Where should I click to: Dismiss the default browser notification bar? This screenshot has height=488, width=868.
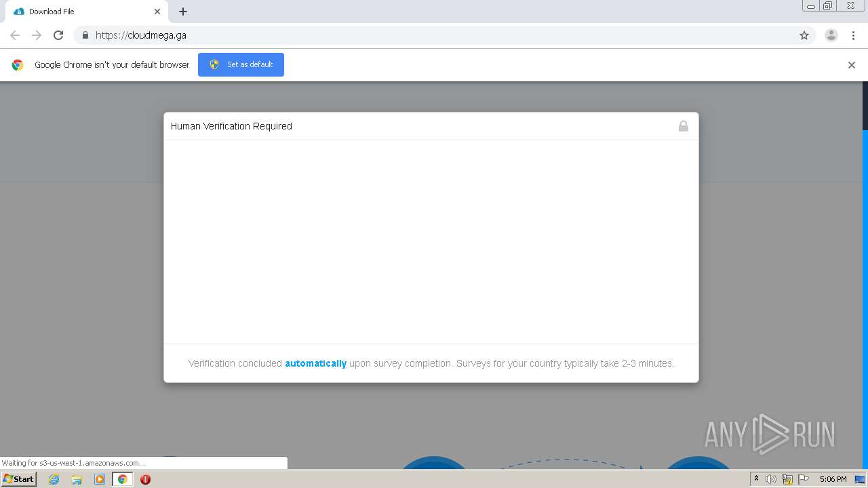click(x=852, y=65)
